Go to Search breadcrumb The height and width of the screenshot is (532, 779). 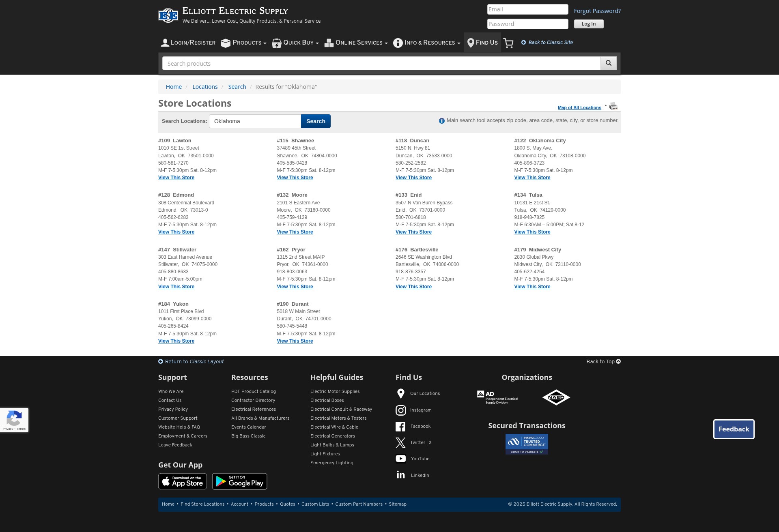point(237,87)
